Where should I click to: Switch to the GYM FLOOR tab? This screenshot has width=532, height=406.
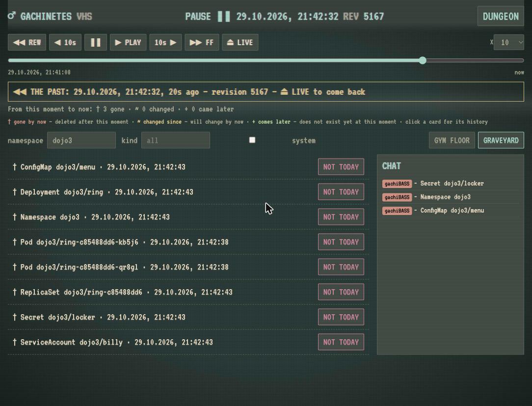coord(452,140)
